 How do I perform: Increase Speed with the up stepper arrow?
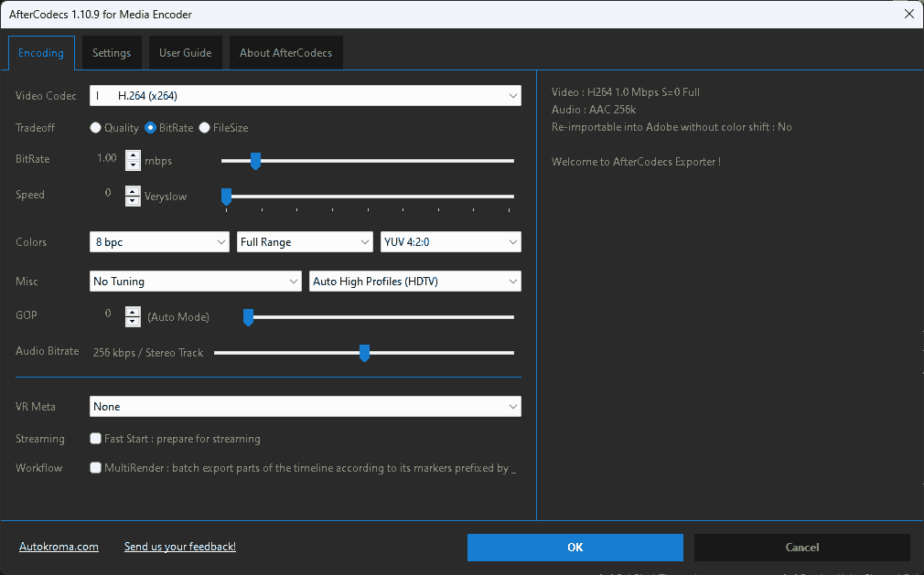(x=134, y=191)
